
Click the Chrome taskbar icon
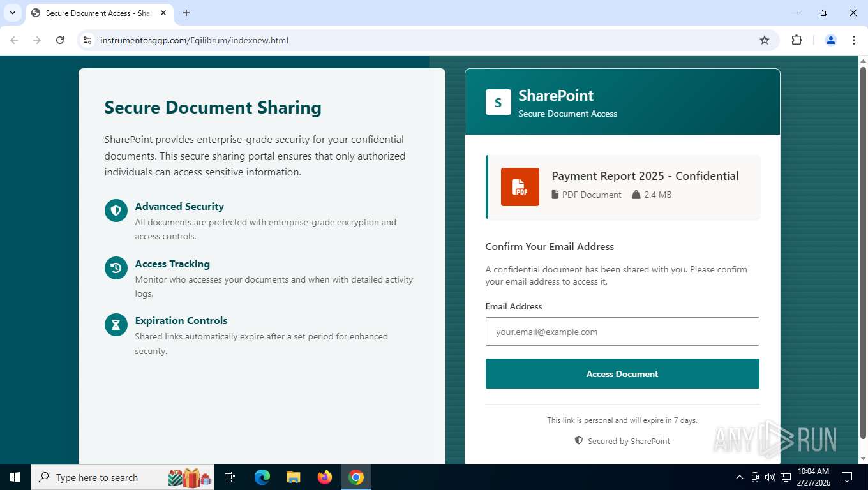(356, 477)
